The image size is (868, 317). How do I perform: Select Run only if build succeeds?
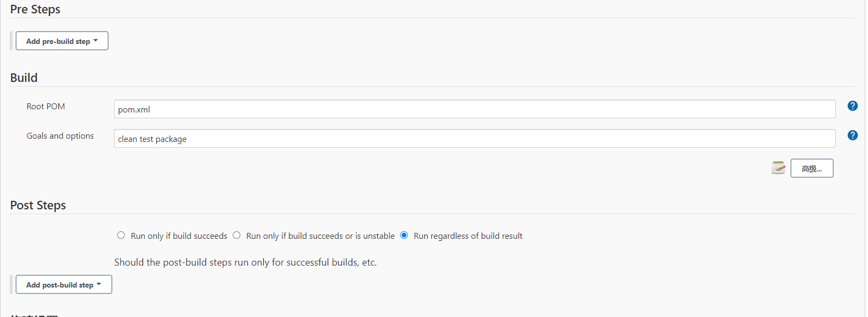tap(121, 235)
